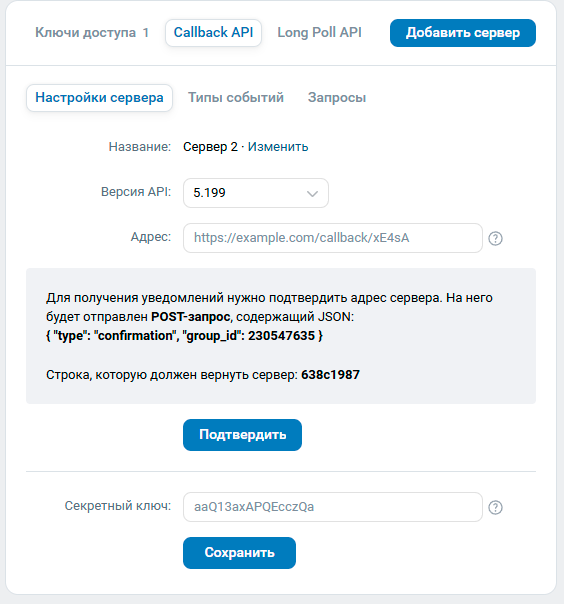
Task: Click the bold JSON confirmation code line
Action: coord(184,336)
